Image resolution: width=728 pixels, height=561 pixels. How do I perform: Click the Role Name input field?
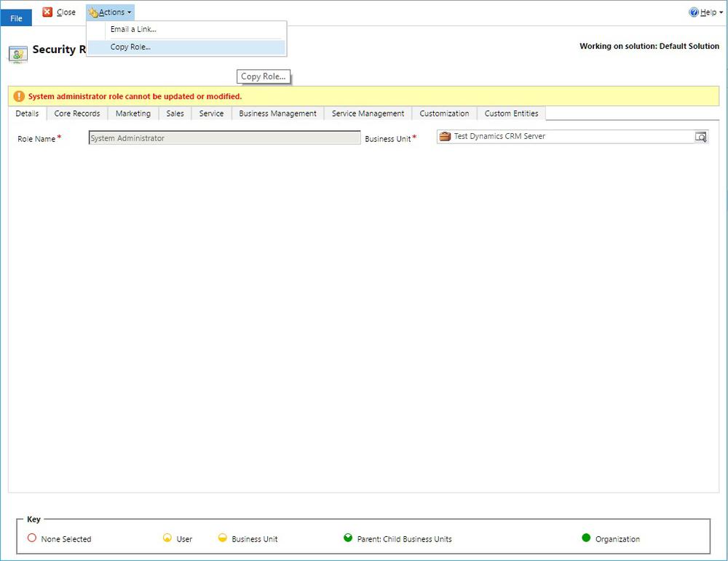tap(223, 137)
